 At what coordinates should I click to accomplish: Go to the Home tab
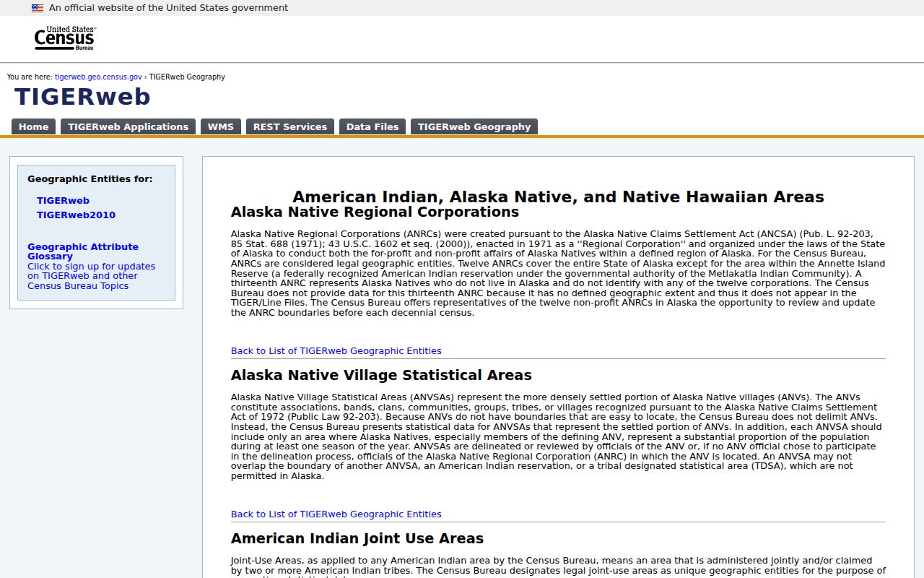click(x=34, y=126)
